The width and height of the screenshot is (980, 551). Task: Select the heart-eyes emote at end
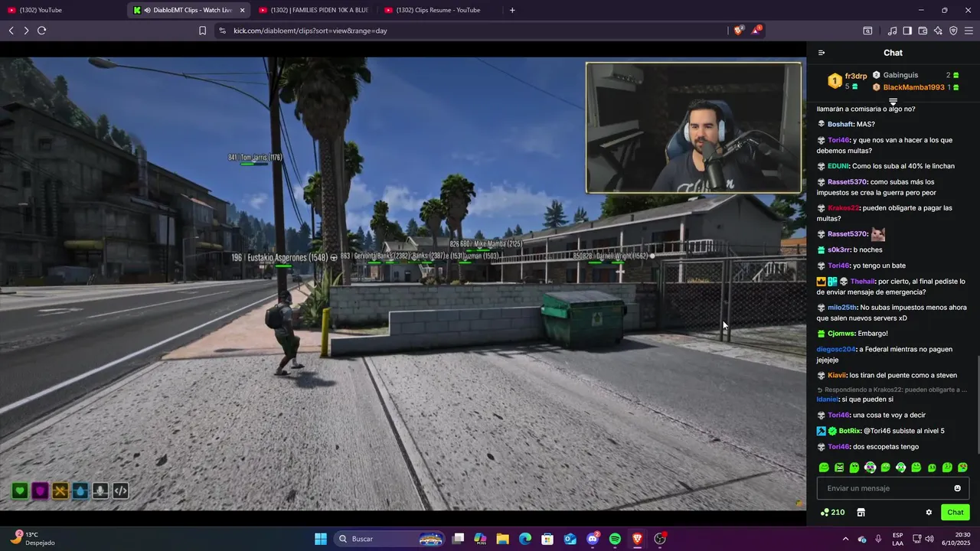click(962, 468)
